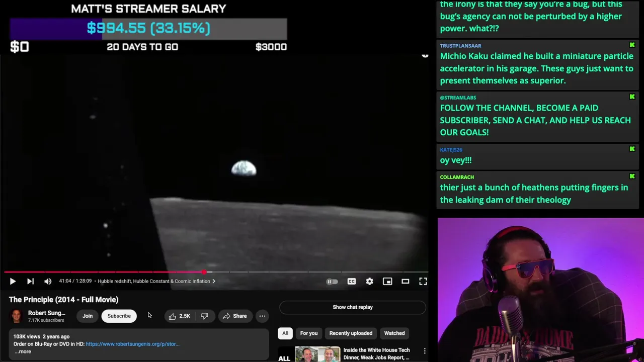Click the streamer salary progress bar
Viewport: 644px width, 362px height.
pos(148,29)
